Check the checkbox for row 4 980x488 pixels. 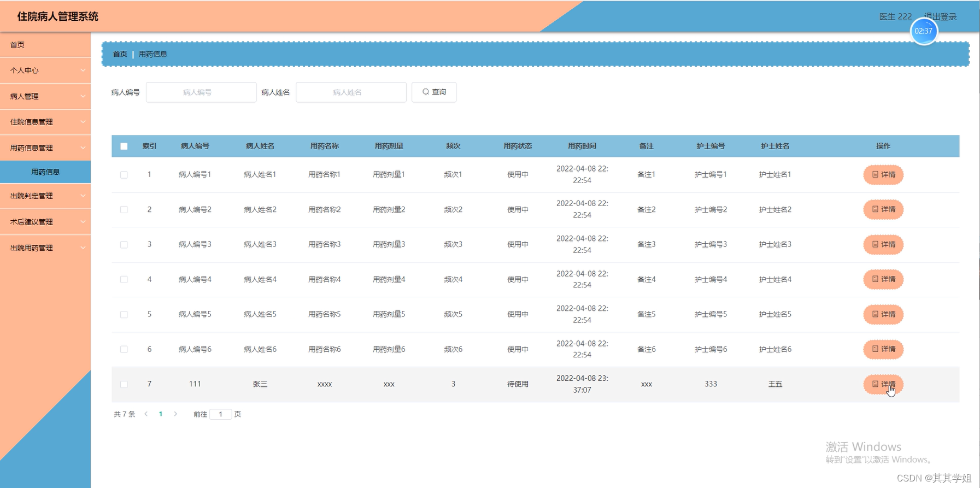coord(124,280)
